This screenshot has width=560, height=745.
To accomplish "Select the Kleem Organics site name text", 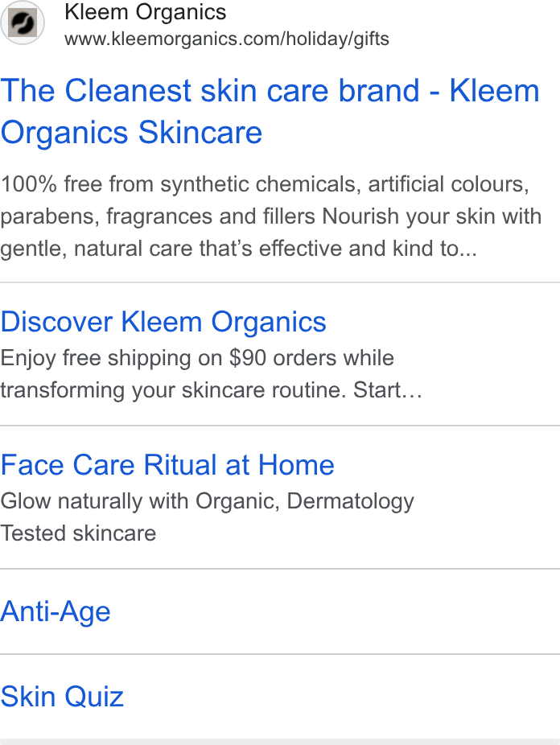I will (x=146, y=12).
